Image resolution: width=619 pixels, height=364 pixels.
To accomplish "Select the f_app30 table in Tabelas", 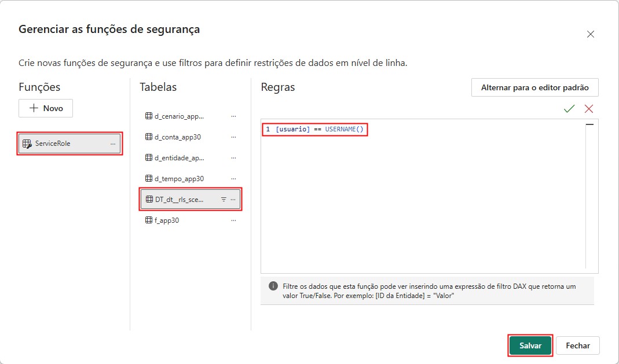I will pos(168,220).
